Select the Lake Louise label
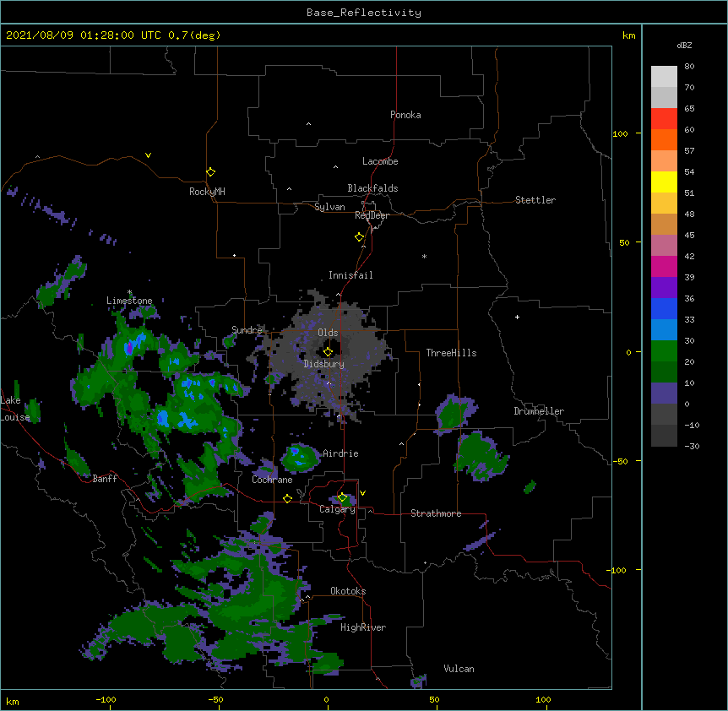This screenshot has height=711, width=728. pyautogui.click(x=14, y=409)
